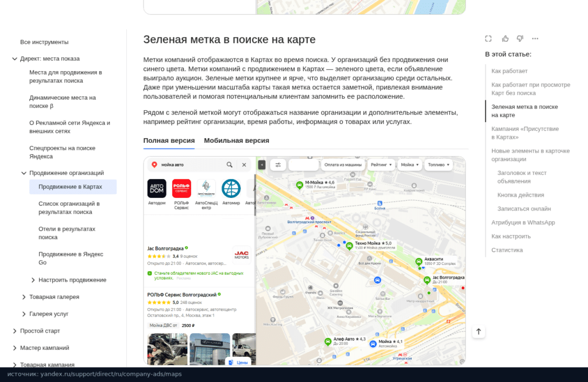Clear the map search with X icon

click(244, 165)
